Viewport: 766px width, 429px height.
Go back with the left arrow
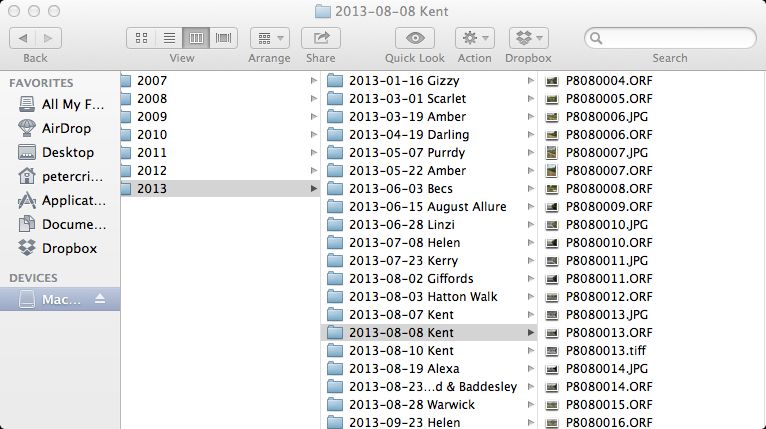coord(23,38)
